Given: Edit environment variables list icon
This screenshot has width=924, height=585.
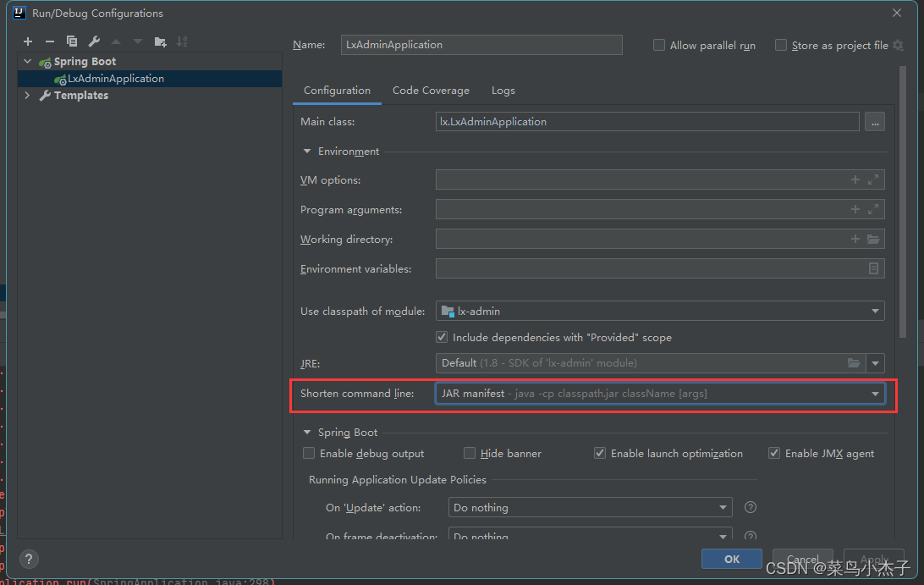Looking at the screenshot, I should click(x=873, y=268).
